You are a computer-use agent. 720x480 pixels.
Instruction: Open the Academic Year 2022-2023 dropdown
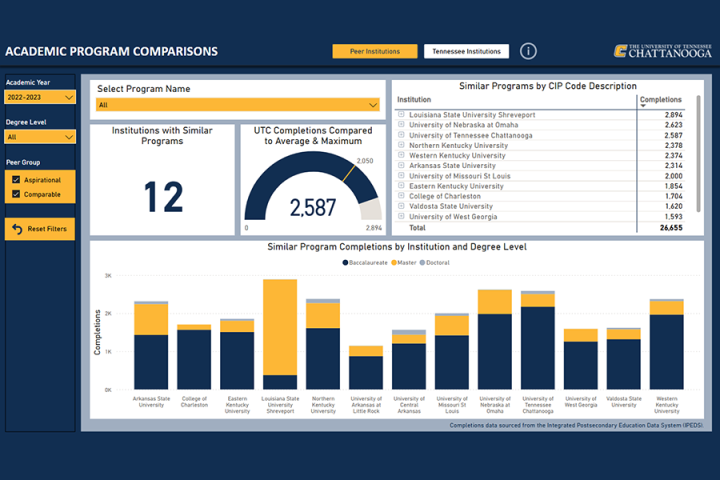[39, 97]
